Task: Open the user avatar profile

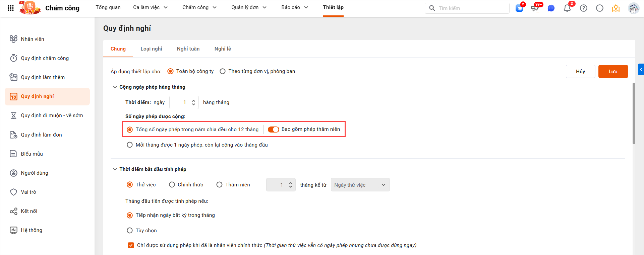Action: click(x=633, y=8)
